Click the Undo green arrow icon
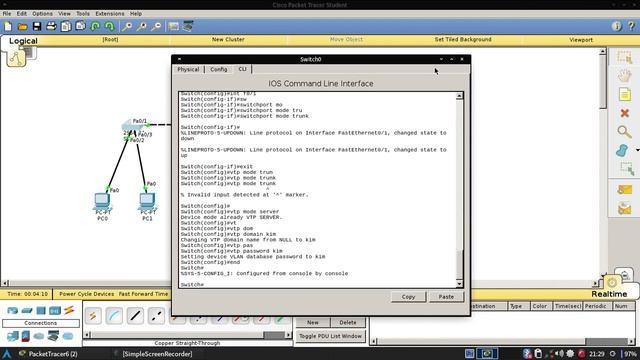This screenshot has width=640, height=360. pos(95,27)
